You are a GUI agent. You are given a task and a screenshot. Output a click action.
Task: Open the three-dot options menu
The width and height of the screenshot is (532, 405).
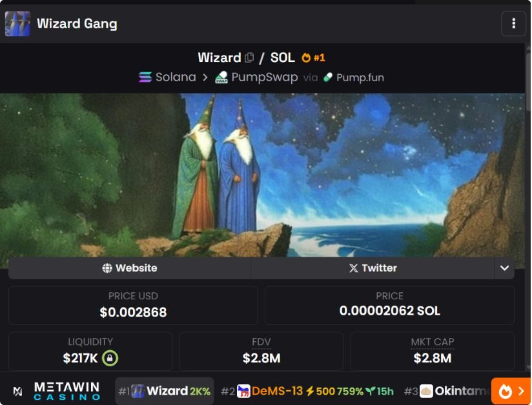pyautogui.click(x=513, y=23)
